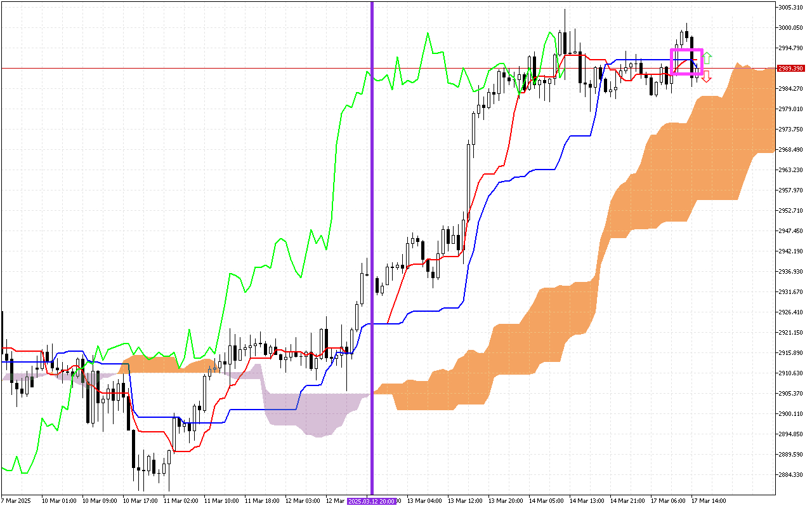Click the 2894.850 price axis label
Screen dimensions: 812x508
click(790, 434)
